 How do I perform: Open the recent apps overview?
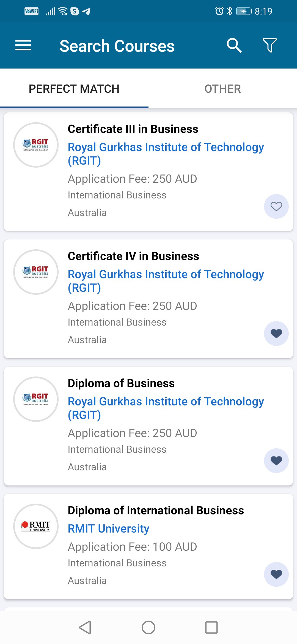tap(211, 627)
